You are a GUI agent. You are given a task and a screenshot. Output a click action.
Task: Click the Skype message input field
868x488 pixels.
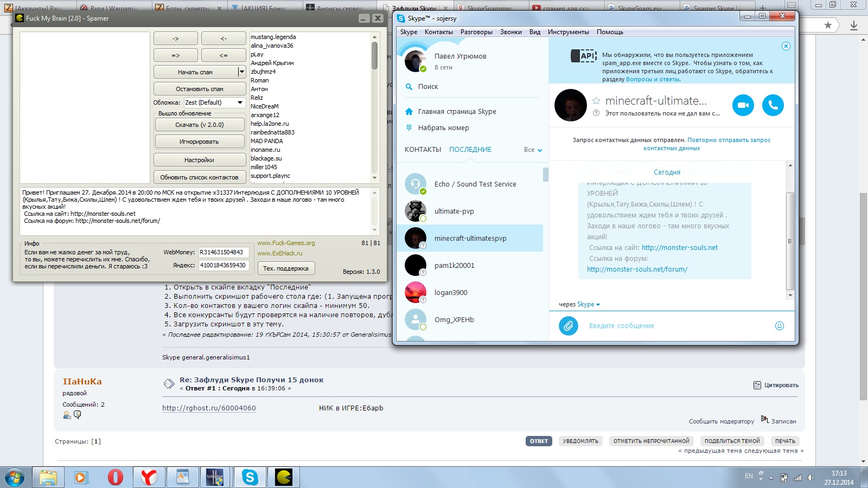click(678, 326)
